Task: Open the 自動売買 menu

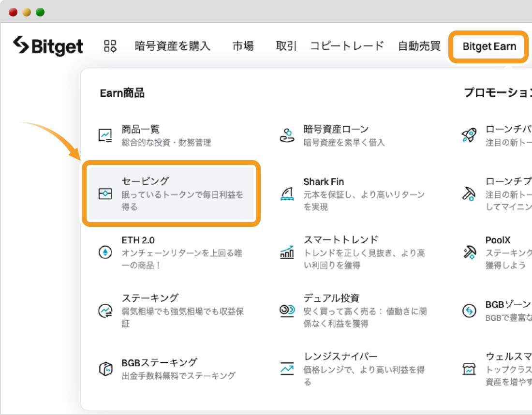Action: point(419,46)
